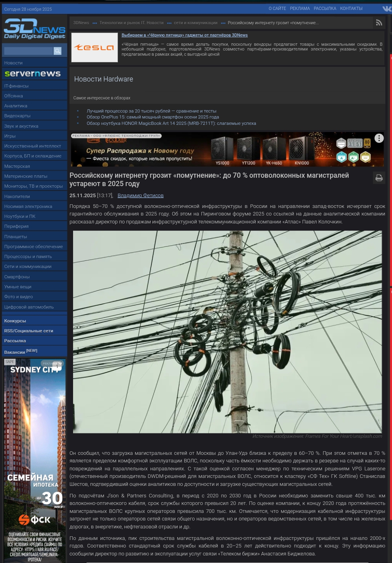The image size is (392, 563).
Task: Collapse the РЕКЛАМА sidebar ad via its chevron
Action: [x=60, y=363]
